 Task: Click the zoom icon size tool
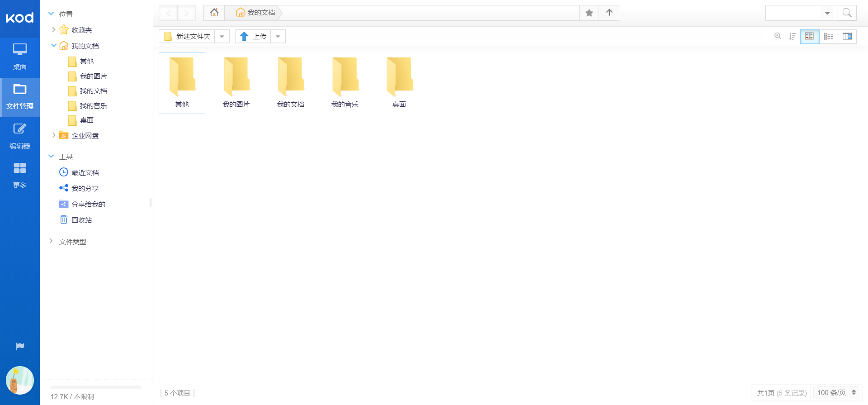pyautogui.click(x=778, y=36)
